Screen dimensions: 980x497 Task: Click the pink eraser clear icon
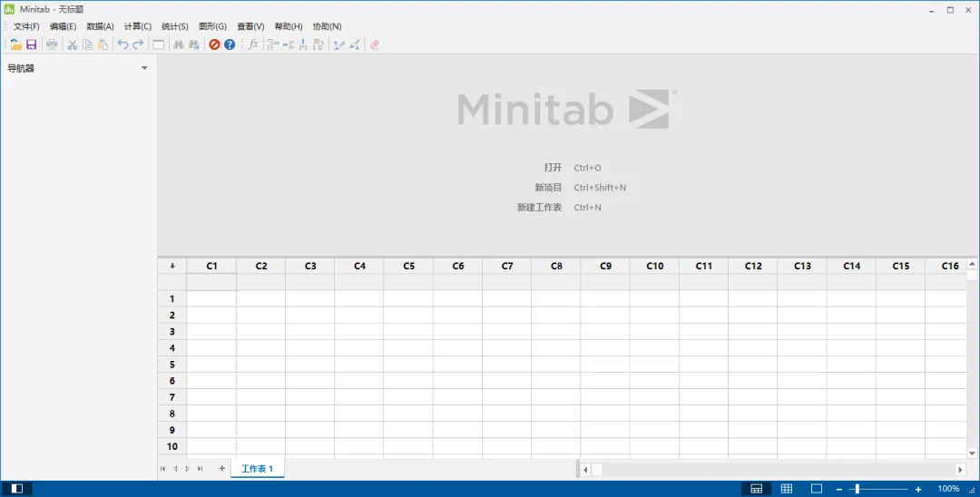click(x=375, y=44)
